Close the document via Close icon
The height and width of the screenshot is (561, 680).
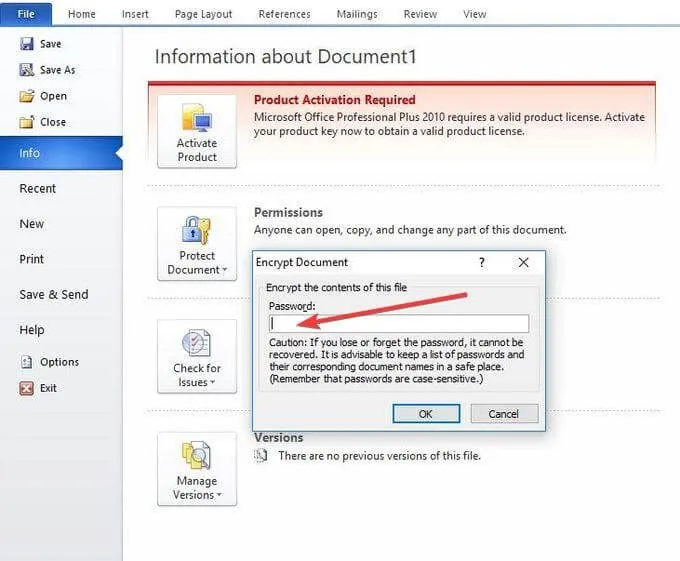(27, 122)
